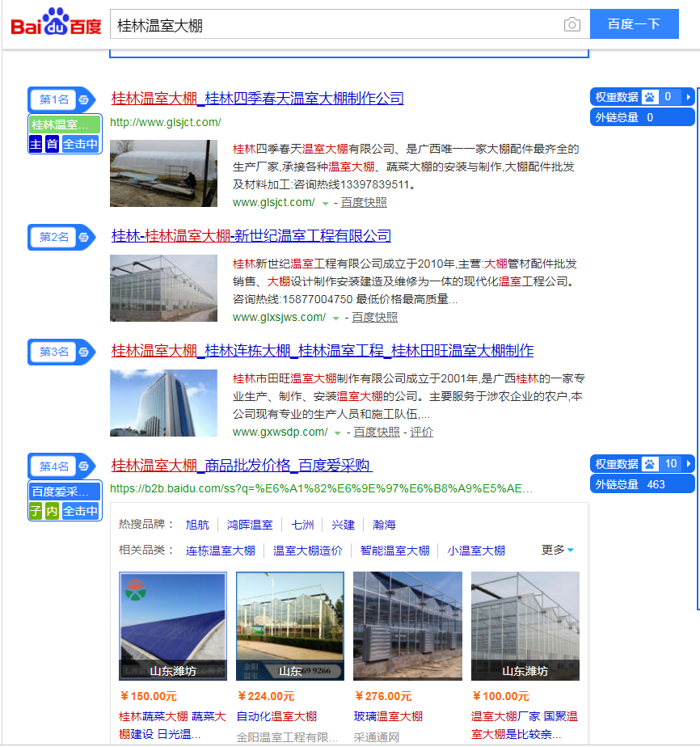Open 百度快照 for www.gxwsdp.com result

pos(376,432)
